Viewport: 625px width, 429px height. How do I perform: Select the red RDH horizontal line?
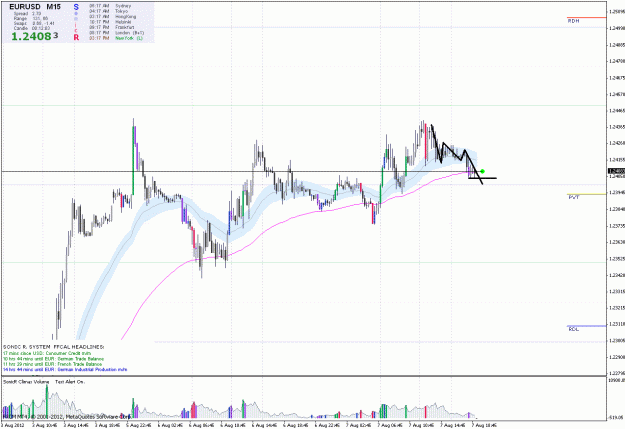(587, 18)
